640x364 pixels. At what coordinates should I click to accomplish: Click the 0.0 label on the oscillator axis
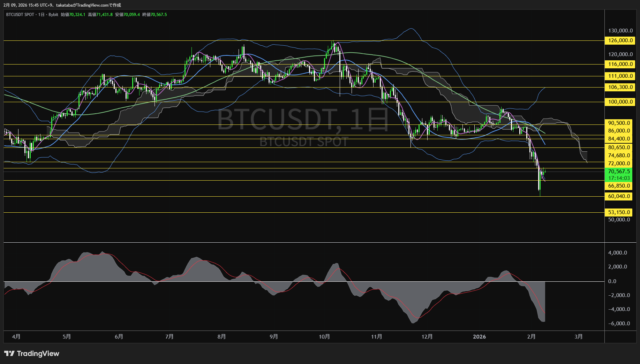[612, 281]
